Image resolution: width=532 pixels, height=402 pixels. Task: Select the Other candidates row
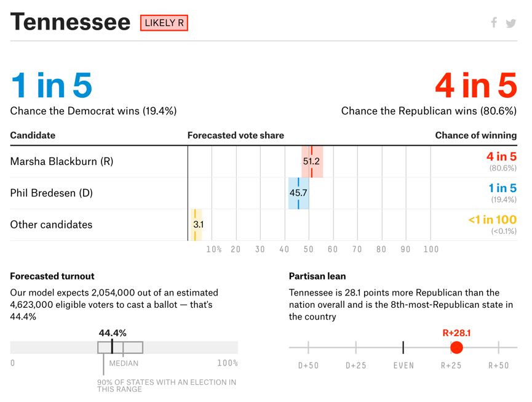tap(264, 225)
